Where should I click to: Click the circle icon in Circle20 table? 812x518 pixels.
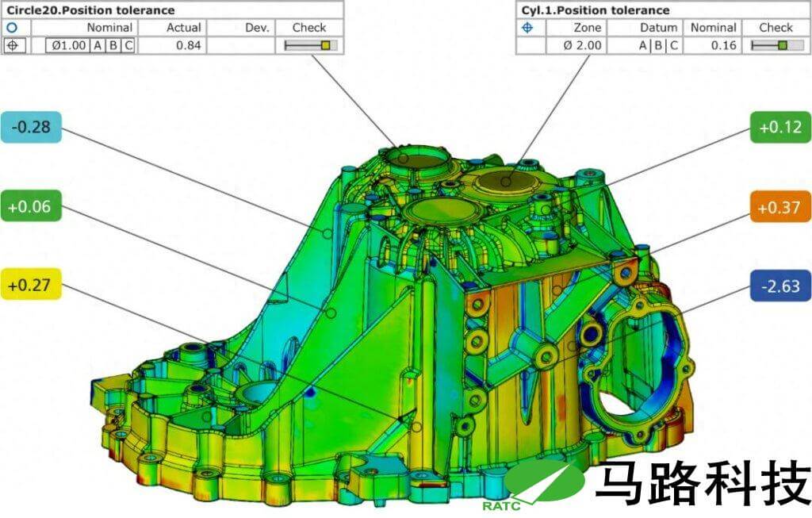[x=12, y=28]
